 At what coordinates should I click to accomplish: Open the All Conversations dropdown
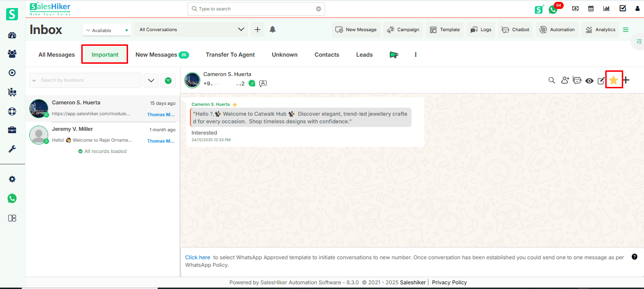pos(191,30)
